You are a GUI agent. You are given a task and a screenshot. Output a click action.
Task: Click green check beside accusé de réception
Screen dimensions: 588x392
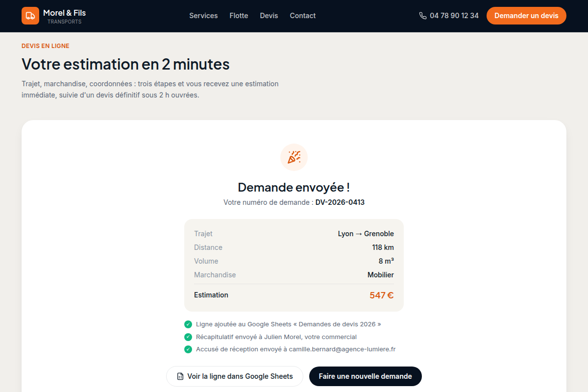click(x=188, y=349)
